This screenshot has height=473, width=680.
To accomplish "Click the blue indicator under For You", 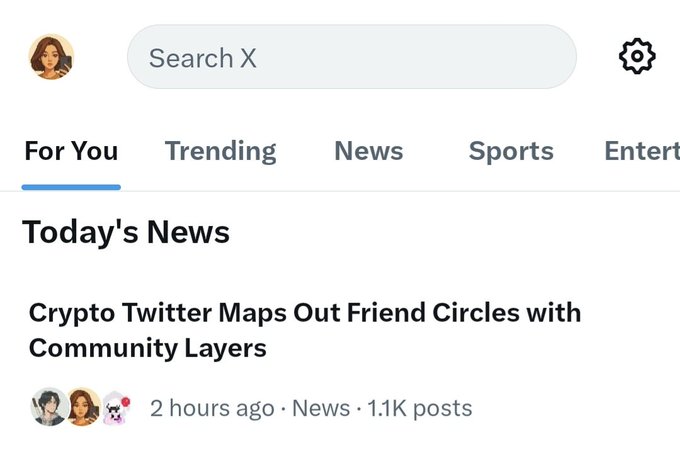I will (x=71, y=187).
